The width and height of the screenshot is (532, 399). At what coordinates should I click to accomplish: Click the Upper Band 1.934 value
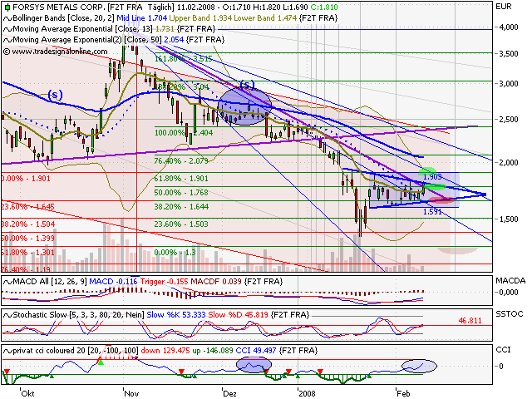click(200, 18)
